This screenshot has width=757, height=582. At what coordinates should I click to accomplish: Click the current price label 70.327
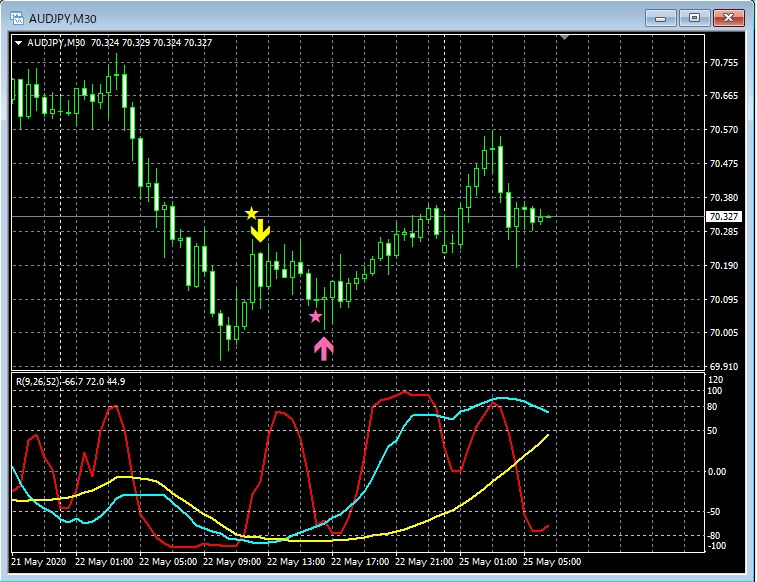(722, 217)
